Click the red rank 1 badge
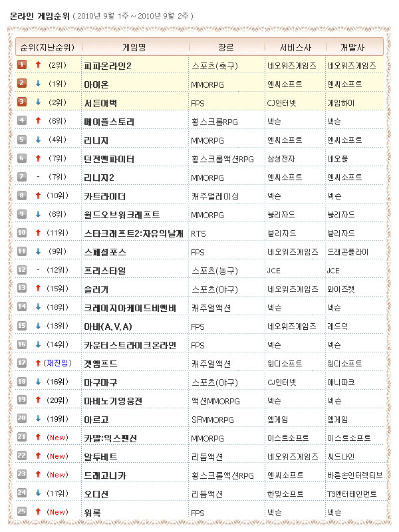399x532 pixels. [22, 65]
